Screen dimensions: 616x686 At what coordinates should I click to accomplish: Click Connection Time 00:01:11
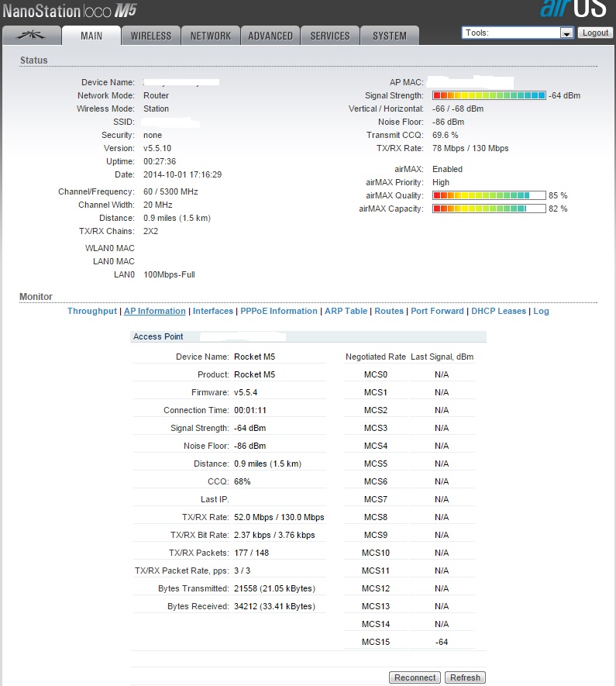pyautogui.click(x=250, y=410)
